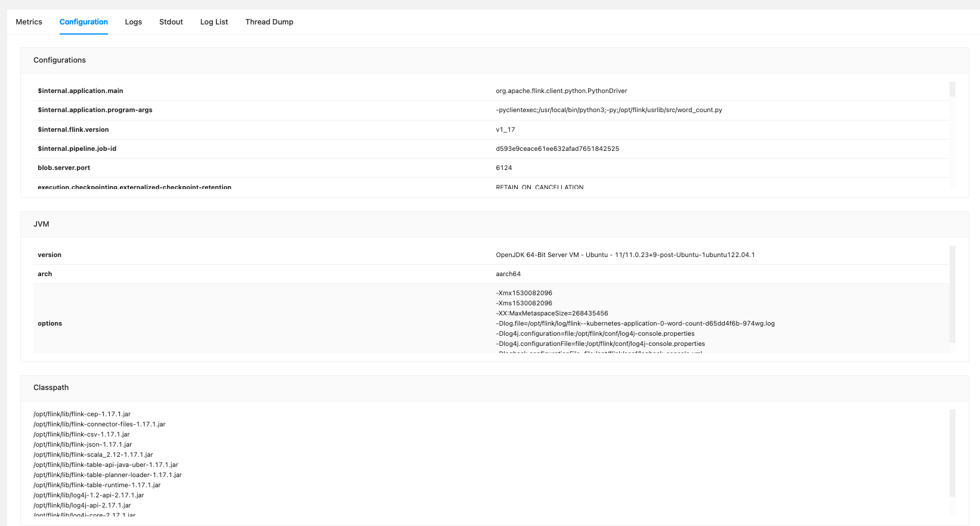
Task: Click the JVM arch key
Action: 45,274
